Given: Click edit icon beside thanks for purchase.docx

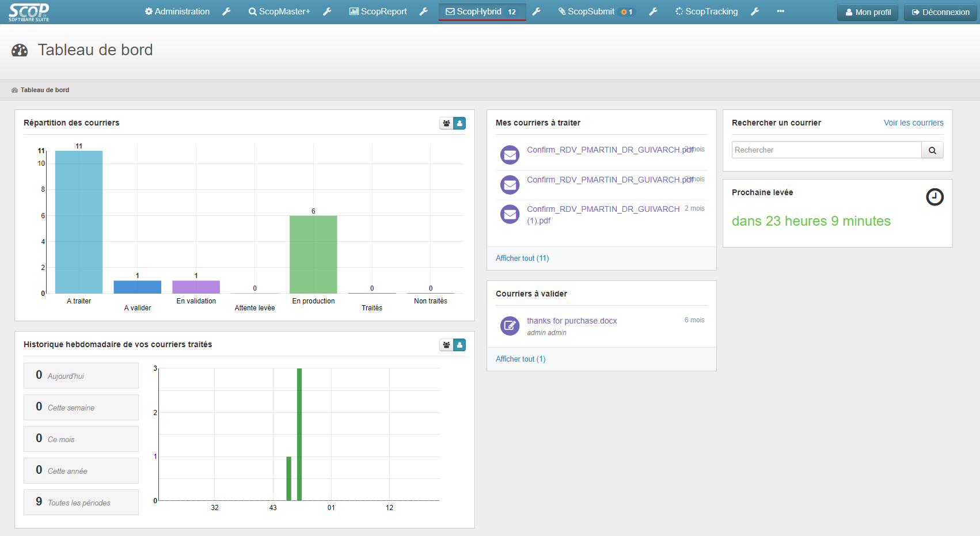Looking at the screenshot, I should pyautogui.click(x=510, y=326).
